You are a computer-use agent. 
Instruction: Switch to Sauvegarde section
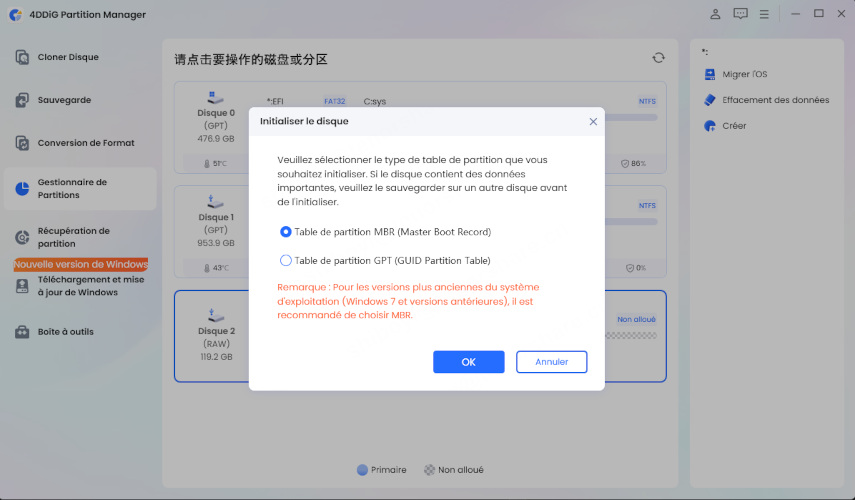tap(64, 100)
